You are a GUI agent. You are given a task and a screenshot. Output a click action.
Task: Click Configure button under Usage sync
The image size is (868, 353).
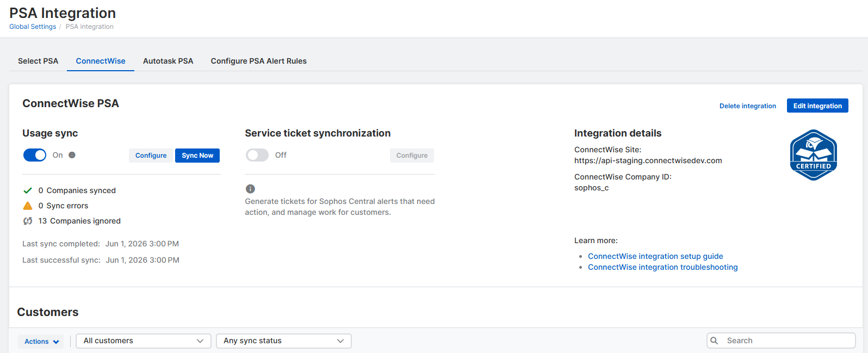(151, 156)
